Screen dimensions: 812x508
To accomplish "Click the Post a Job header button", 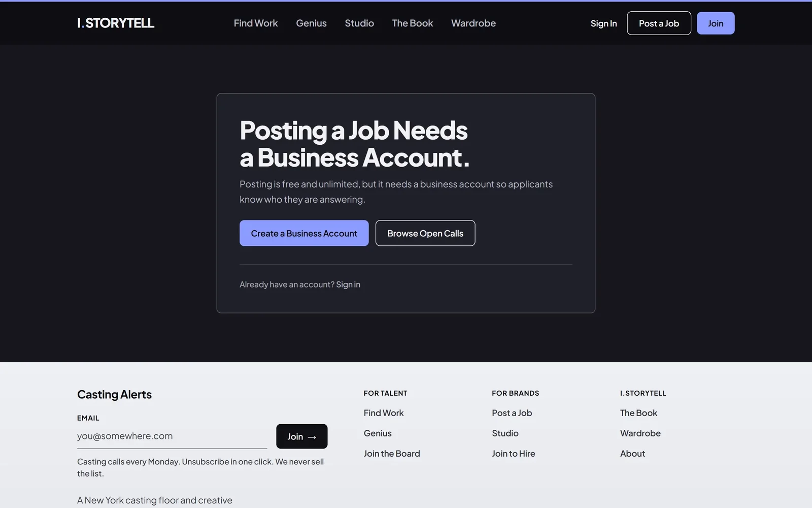I will tap(659, 23).
